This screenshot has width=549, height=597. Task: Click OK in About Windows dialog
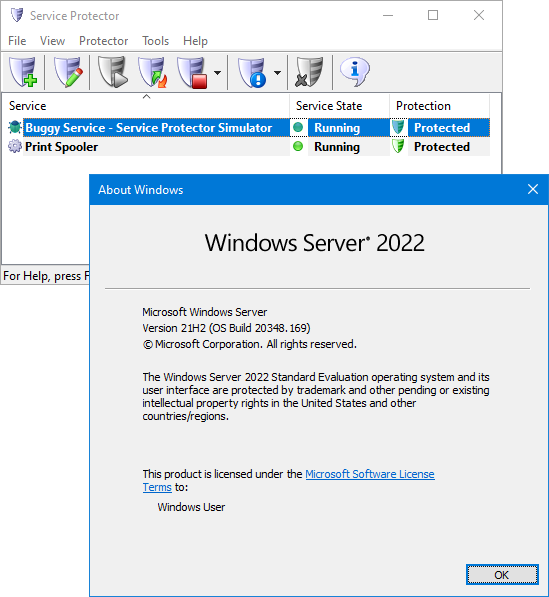[x=502, y=574]
